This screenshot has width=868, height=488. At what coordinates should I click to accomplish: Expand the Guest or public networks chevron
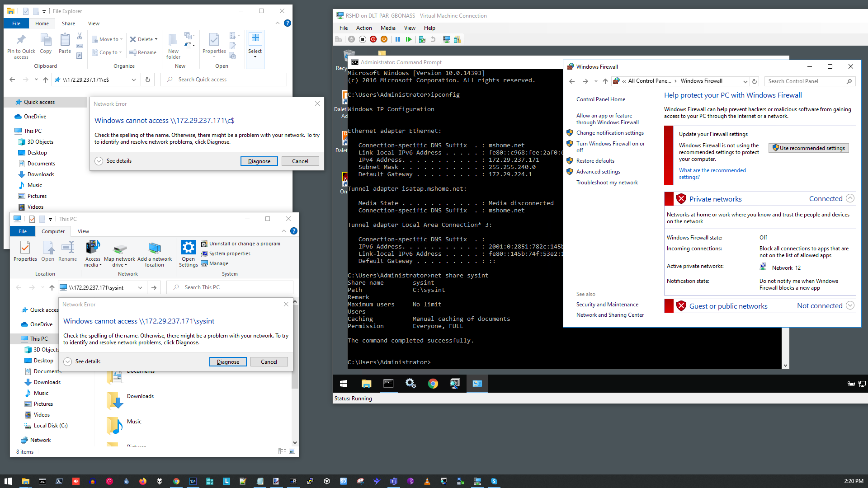coord(850,305)
